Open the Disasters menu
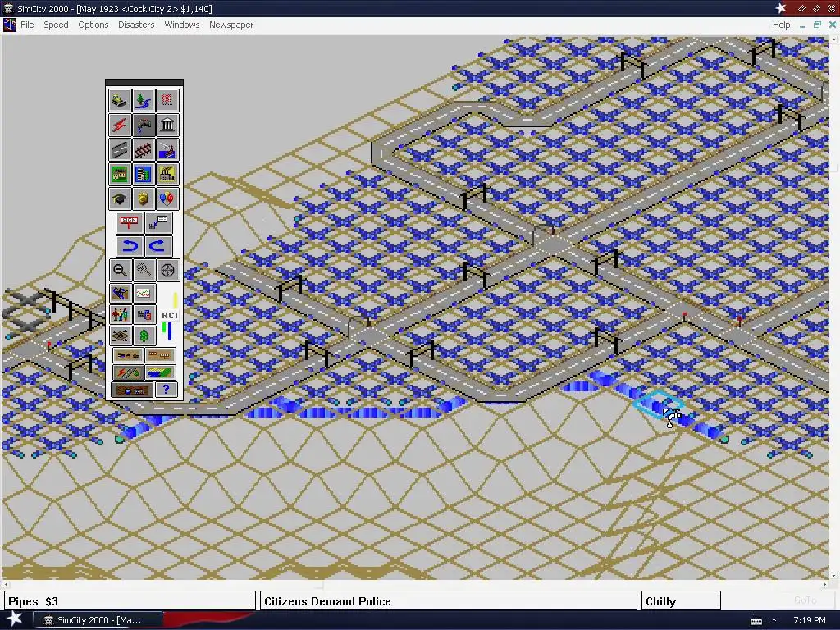 [136, 25]
